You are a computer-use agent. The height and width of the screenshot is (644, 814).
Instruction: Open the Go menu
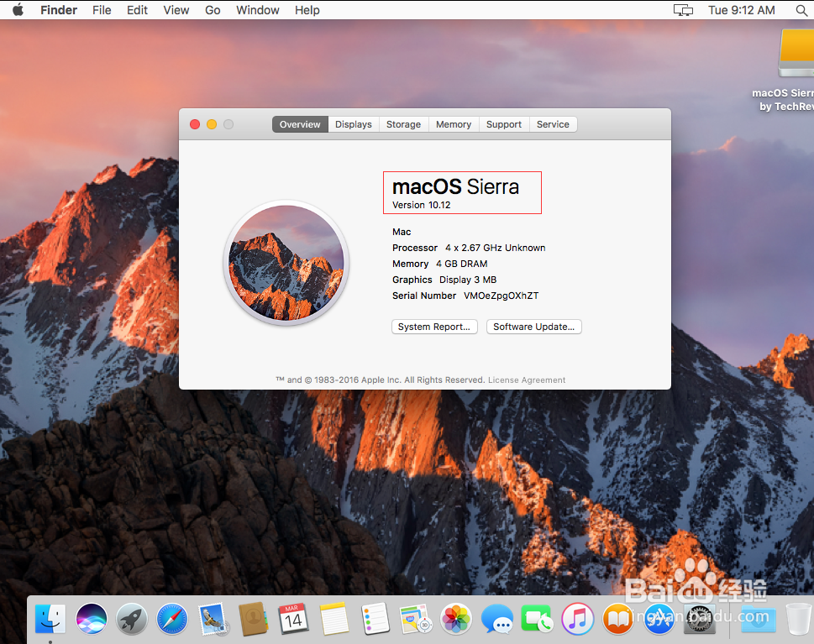(x=212, y=10)
